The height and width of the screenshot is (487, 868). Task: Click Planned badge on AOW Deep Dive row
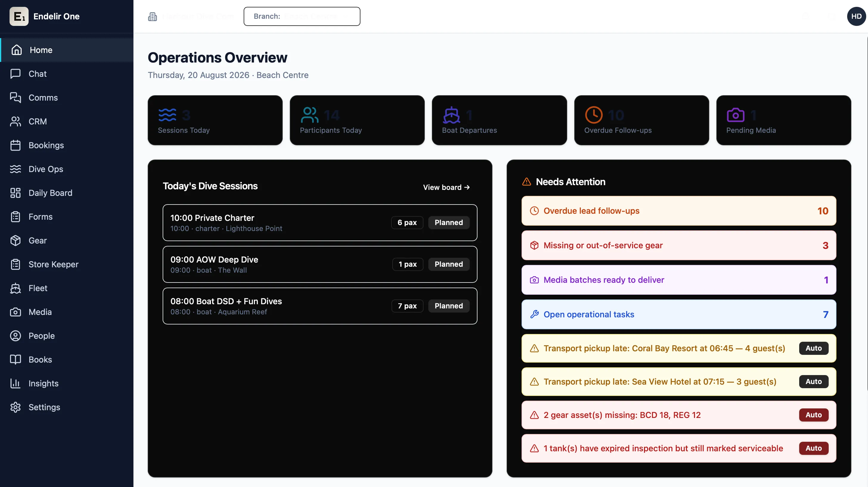(x=449, y=264)
